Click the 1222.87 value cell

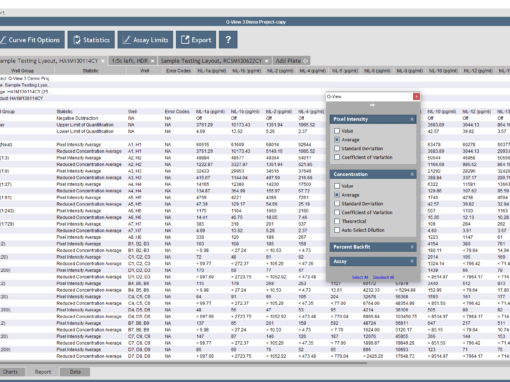204,164
